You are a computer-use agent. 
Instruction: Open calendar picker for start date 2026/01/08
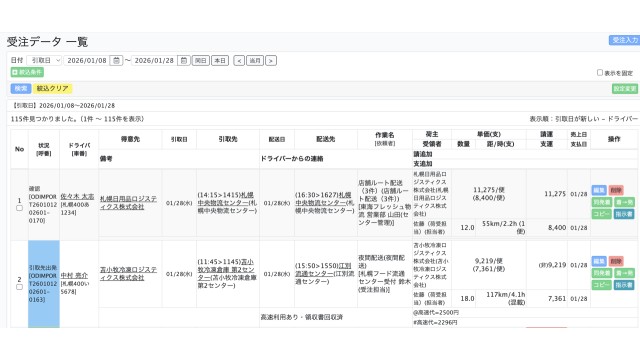point(116,60)
